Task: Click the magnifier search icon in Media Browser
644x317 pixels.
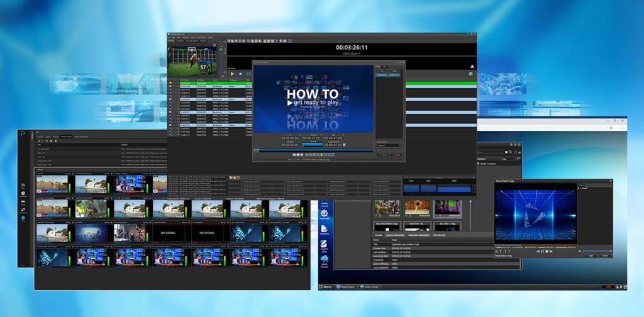Action: 510,152
